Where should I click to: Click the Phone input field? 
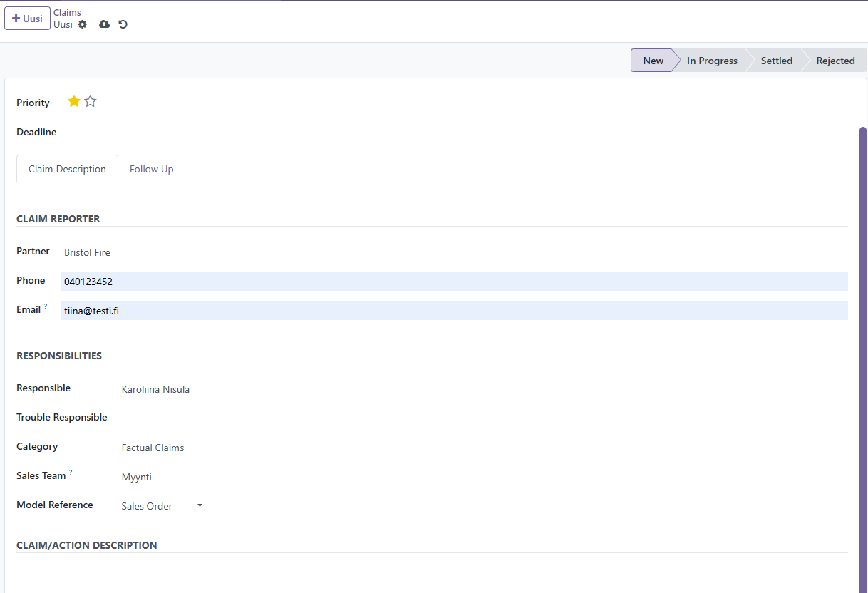(454, 282)
